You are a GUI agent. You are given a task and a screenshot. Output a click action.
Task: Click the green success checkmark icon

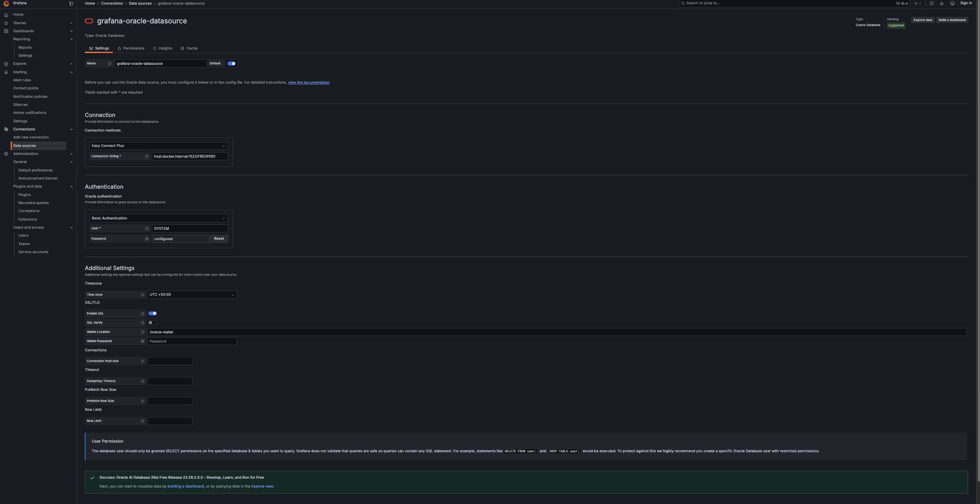click(92, 478)
